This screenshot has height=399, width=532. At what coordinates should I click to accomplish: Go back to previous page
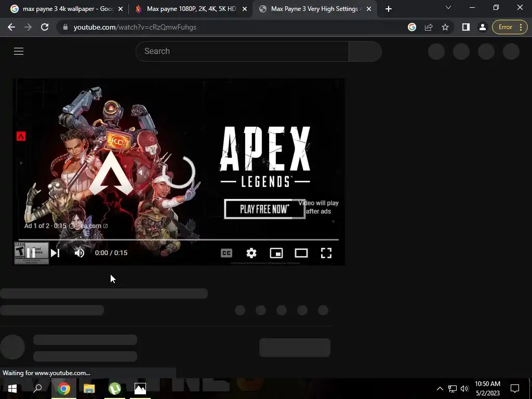11,27
